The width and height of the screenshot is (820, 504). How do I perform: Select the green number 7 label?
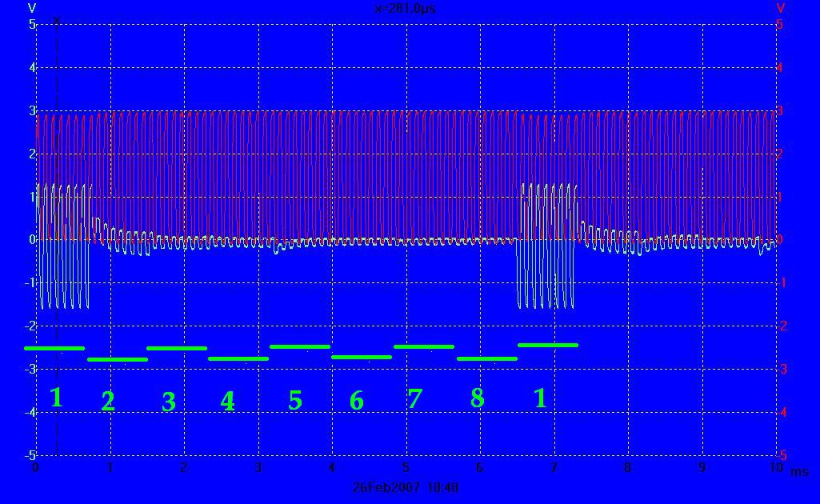click(414, 398)
